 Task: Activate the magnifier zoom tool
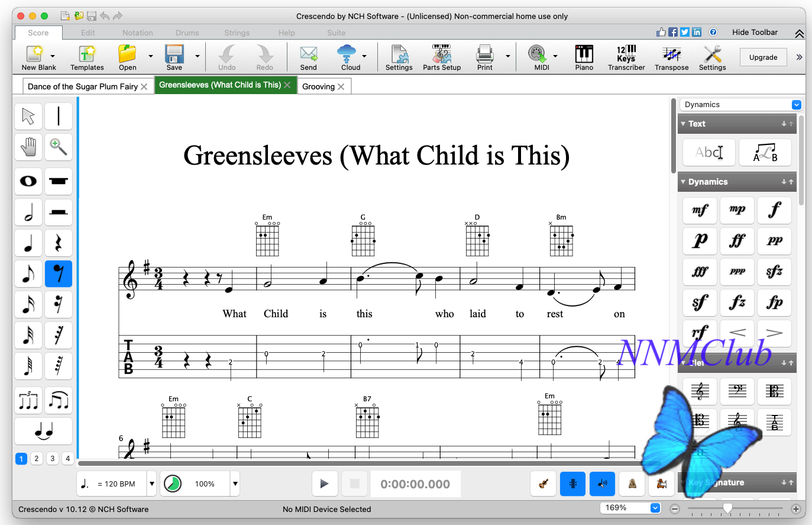point(59,147)
